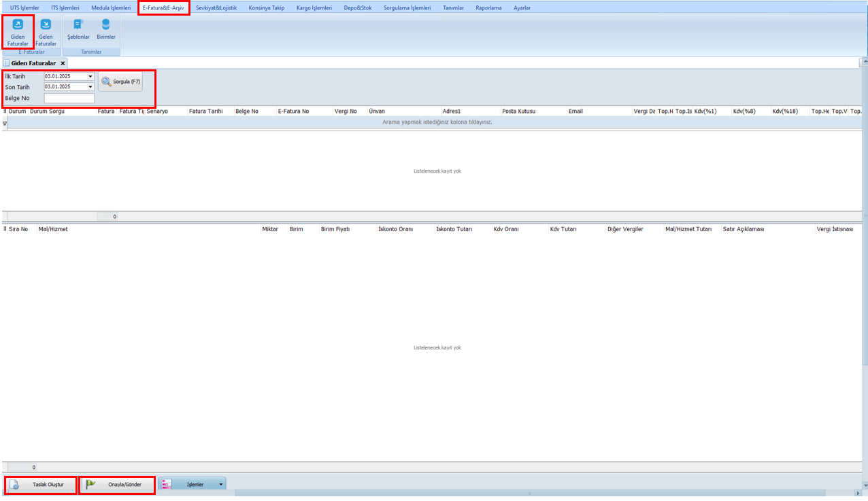Close the Giden Faturalar tab
Image resolution: width=868 pixels, height=501 pixels.
[63, 63]
